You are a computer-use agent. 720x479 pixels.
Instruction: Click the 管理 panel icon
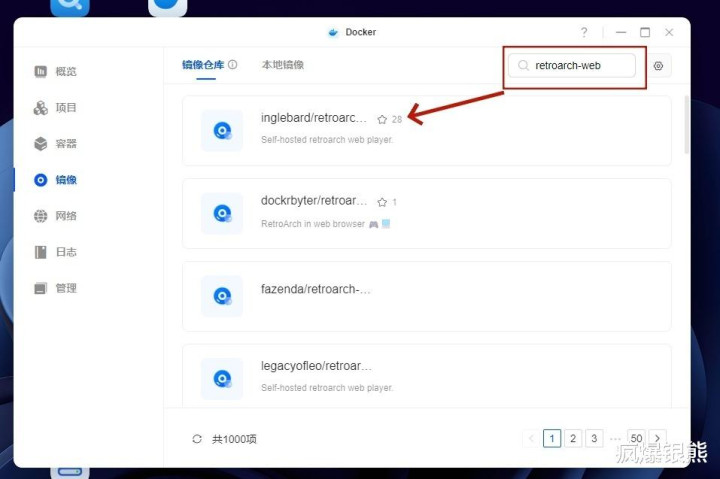click(x=40, y=288)
